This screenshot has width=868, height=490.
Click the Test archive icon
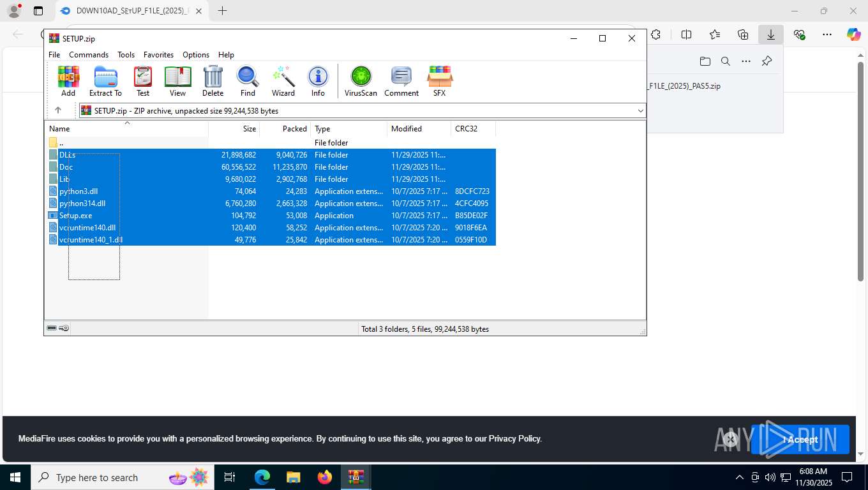(x=143, y=81)
